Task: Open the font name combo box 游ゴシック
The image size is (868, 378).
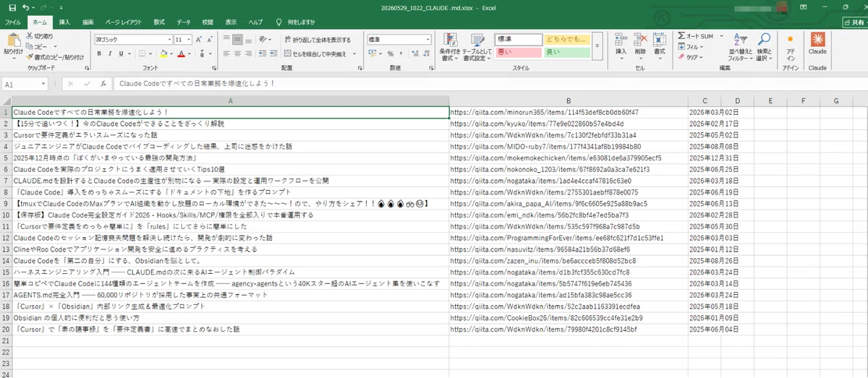Action: (x=132, y=40)
